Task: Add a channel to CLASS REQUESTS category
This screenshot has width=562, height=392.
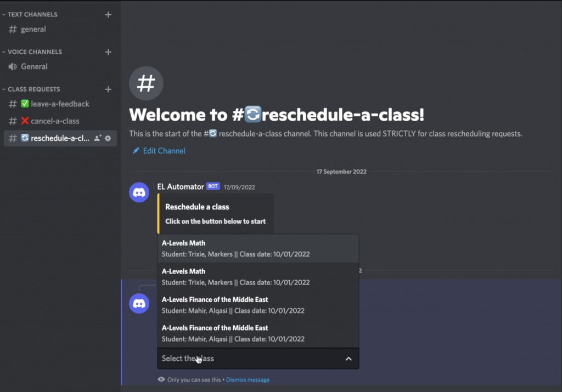Action: [x=108, y=89]
